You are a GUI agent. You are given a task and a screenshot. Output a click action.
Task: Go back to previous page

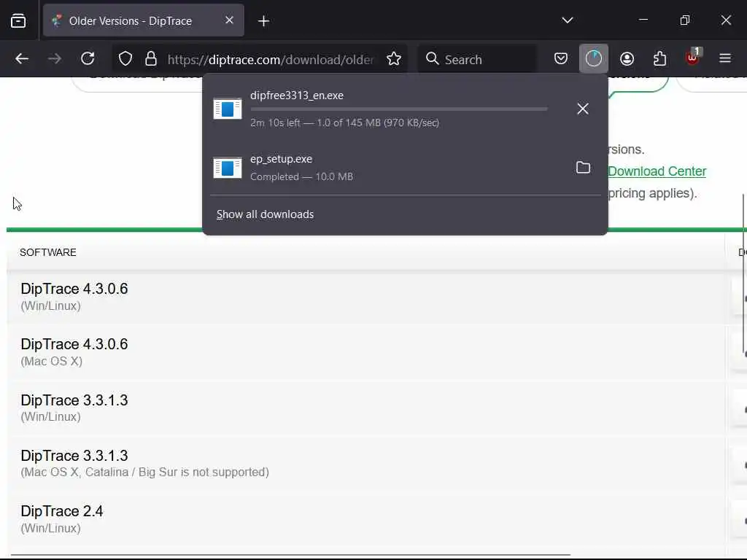point(22,59)
